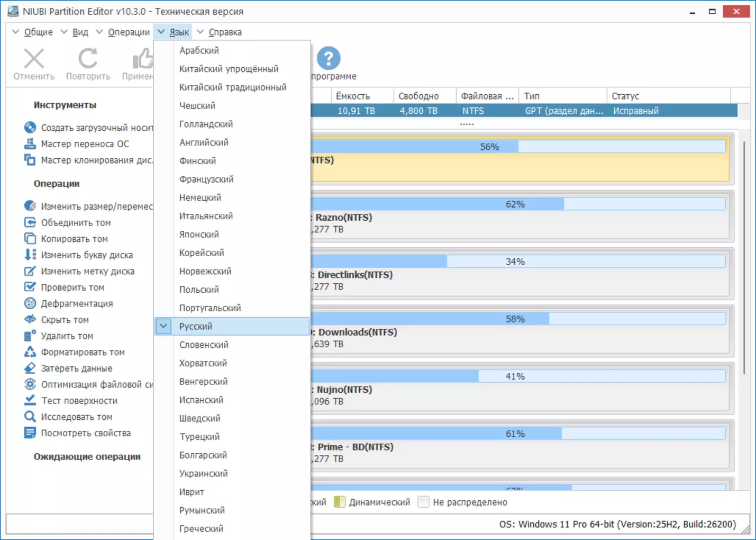Click the Затереть данные eraser icon
This screenshot has width=756, height=540.
click(30, 368)
